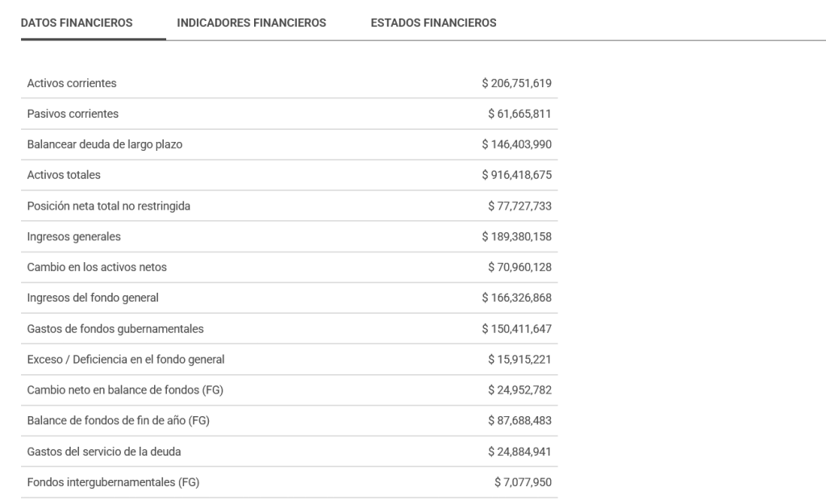Image resolution: width=826 pixels, height=504 pixels.
Task: Click the Gastos del servicio de la deuda label
Action: point(104,452)
